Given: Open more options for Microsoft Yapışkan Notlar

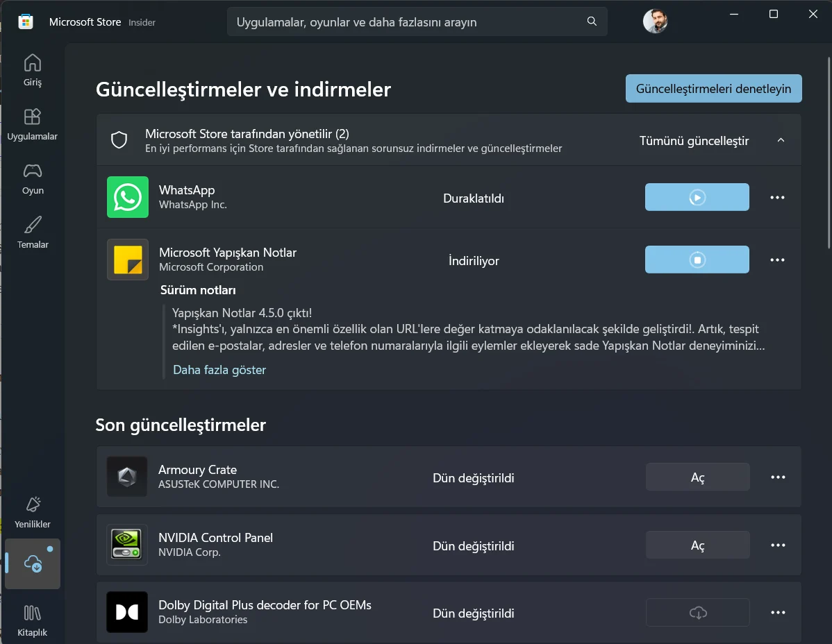Looking at the screenshot, I should 777,260.
